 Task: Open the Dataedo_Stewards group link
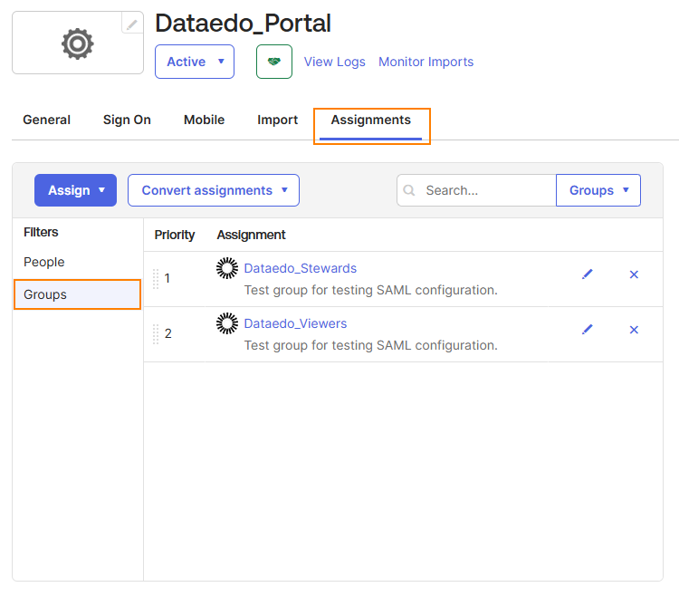(x=300, y=268)
